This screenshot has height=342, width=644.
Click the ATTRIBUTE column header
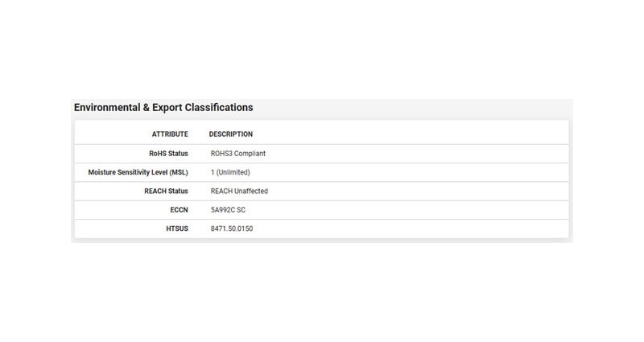pyautogui.click(x=170, y=134)
